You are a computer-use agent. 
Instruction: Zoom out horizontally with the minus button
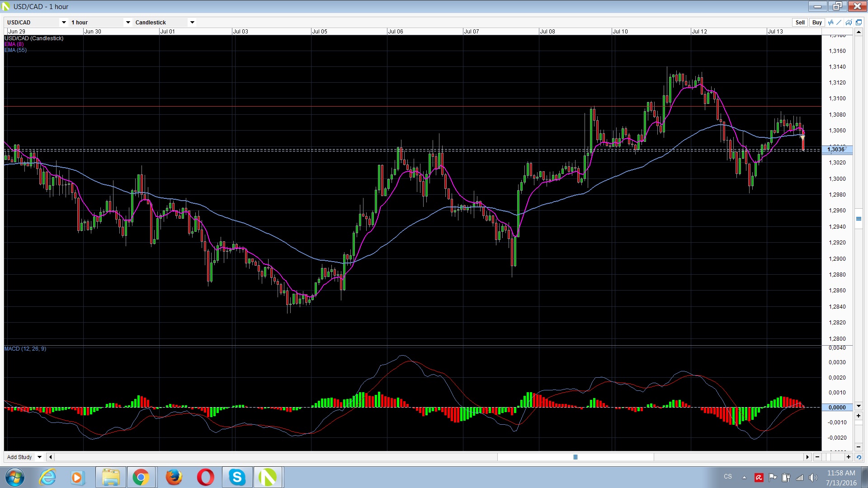817,457
